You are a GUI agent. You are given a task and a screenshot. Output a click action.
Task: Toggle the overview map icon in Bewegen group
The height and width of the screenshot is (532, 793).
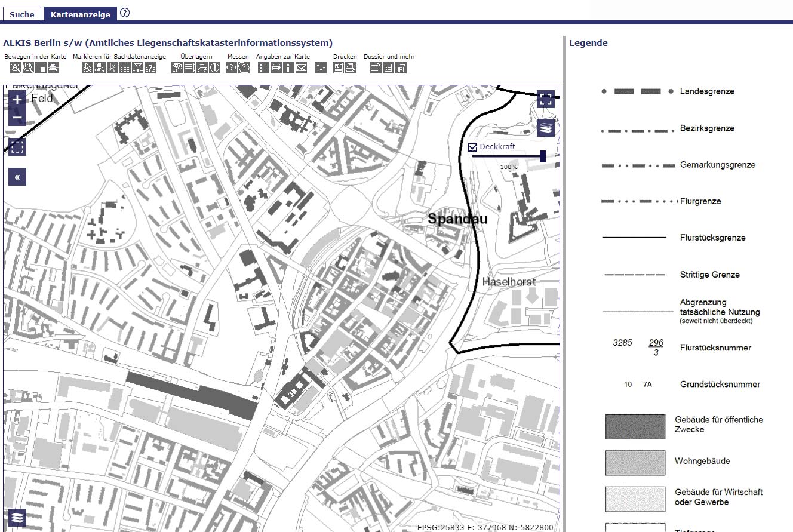40,67
